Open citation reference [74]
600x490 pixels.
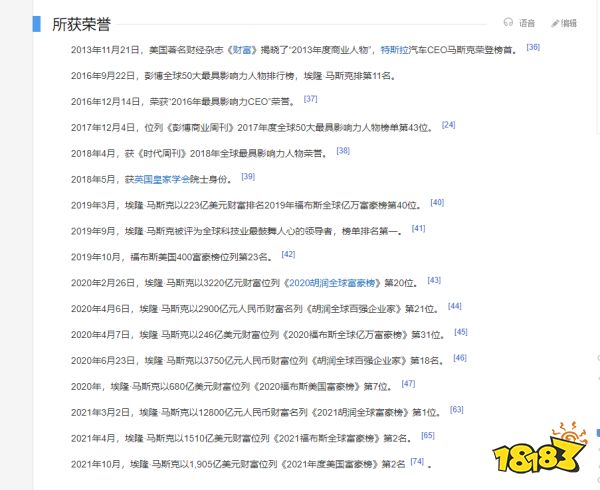pos(417,461)
